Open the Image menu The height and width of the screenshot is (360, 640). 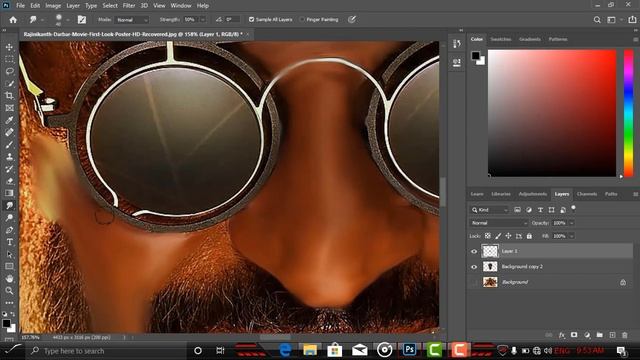point(53,6)
